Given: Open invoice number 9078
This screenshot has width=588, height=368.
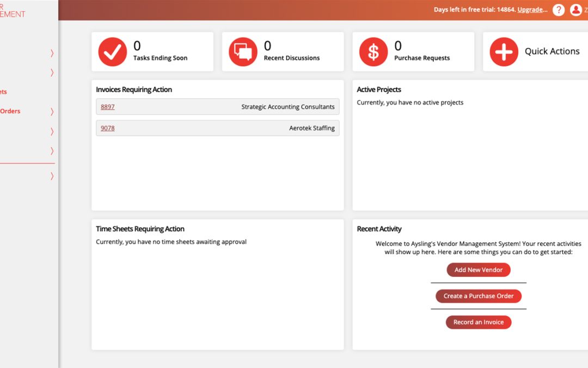Looking at the screenshot, I should (x=108, y=128).
